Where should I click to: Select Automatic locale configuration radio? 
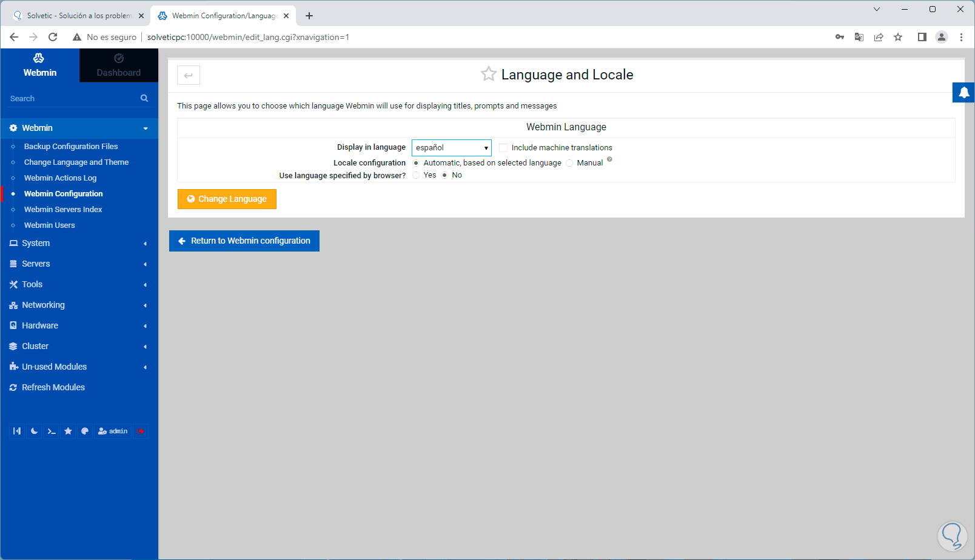416,163
